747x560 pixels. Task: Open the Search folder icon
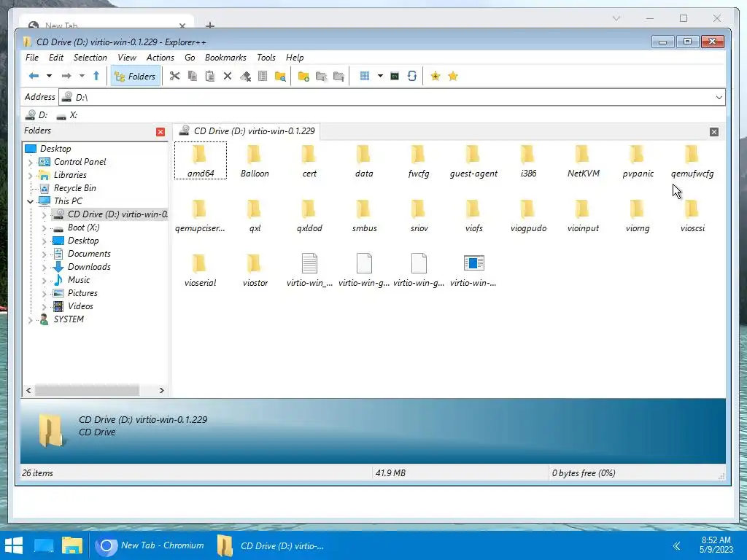pyautogui.click(x=280, y=76)
